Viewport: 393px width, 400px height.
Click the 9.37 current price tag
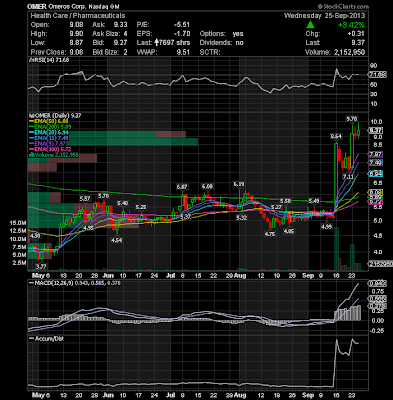(375, 131)
